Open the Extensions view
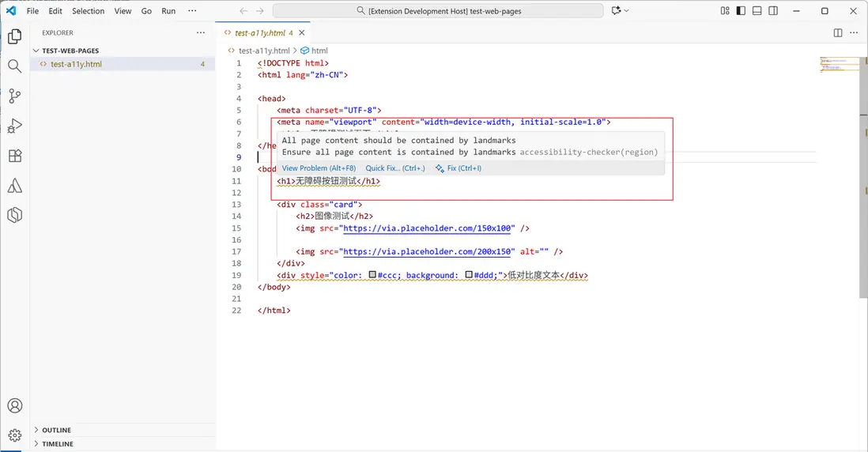Image resolution: width=868 pixels, height=452 pixels. pyautogui.click(x=14, y=156)
